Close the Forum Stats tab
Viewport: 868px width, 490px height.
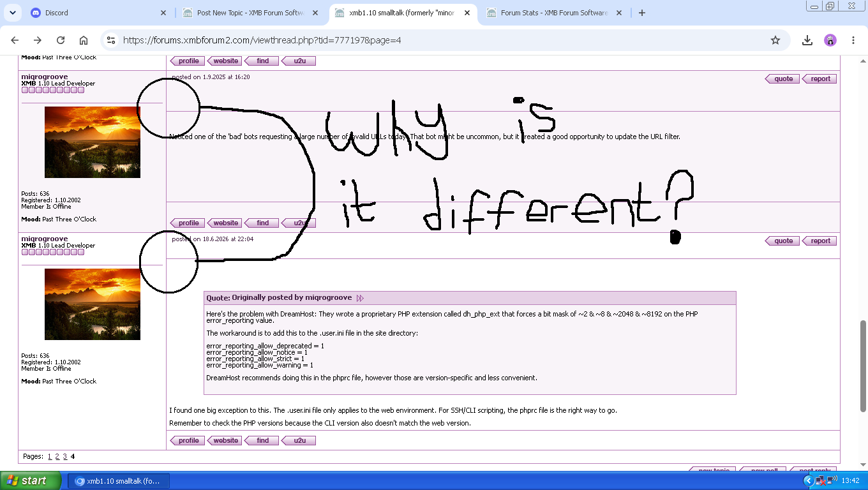618,13
